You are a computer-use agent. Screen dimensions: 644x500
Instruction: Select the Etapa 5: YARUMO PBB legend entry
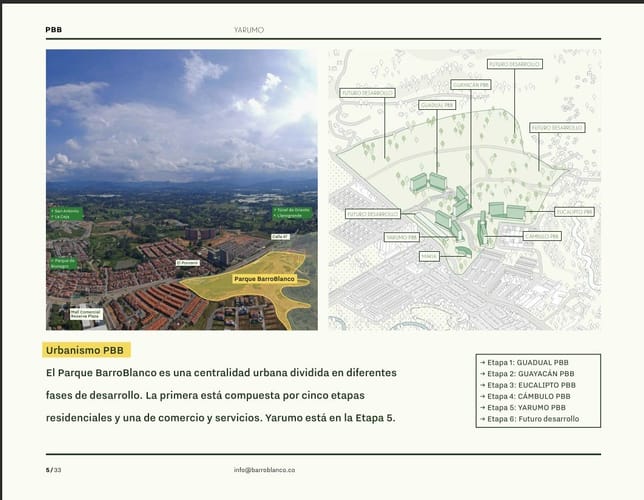click(522, 408)
